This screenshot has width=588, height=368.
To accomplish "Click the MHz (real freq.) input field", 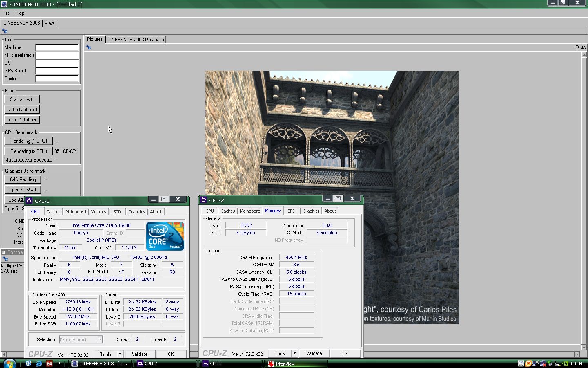I will point(57,55).
